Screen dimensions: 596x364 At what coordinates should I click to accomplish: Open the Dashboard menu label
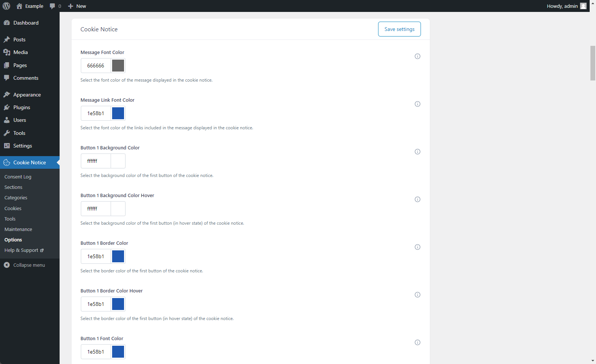point(26,23)
